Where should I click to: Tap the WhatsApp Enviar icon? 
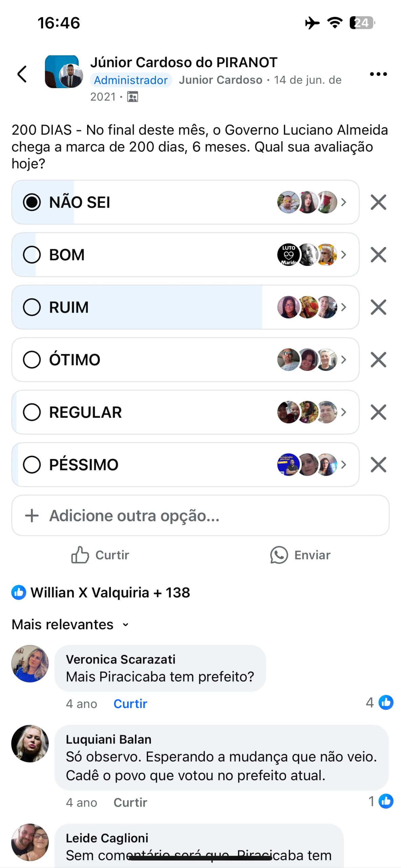click(x=279, y=555)
